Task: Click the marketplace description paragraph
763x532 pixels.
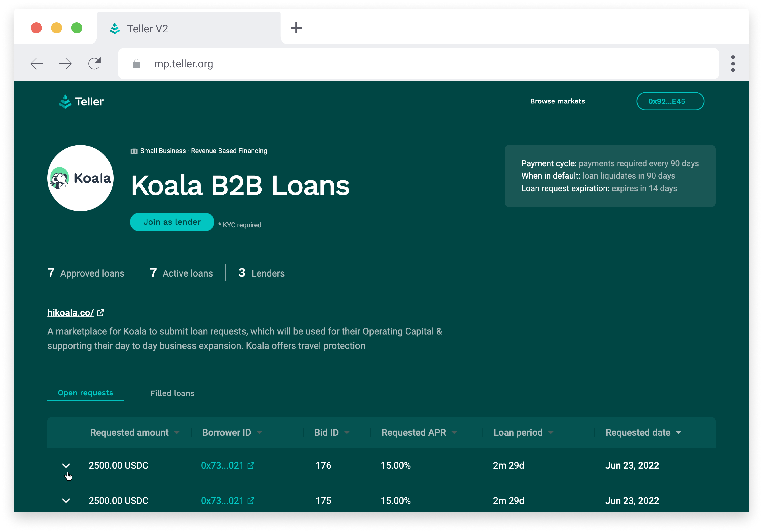Action: (x=245, y=338)
